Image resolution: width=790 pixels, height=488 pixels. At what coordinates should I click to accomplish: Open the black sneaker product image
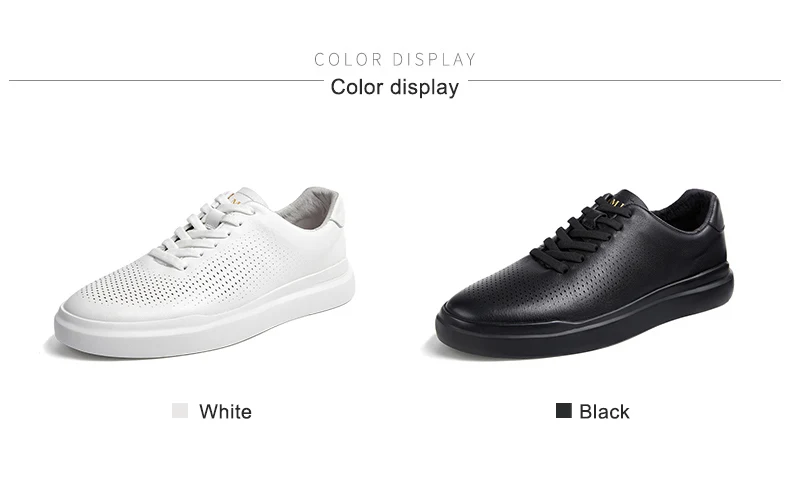584,273
